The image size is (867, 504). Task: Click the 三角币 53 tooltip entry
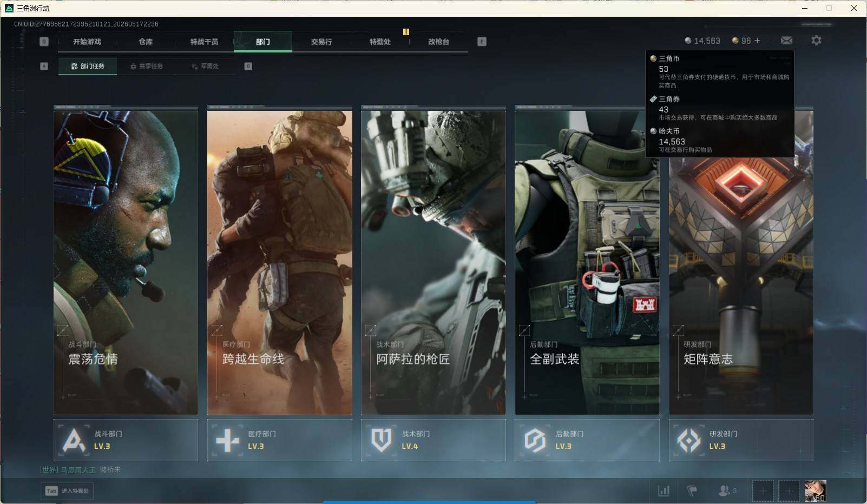coord(720,71)
